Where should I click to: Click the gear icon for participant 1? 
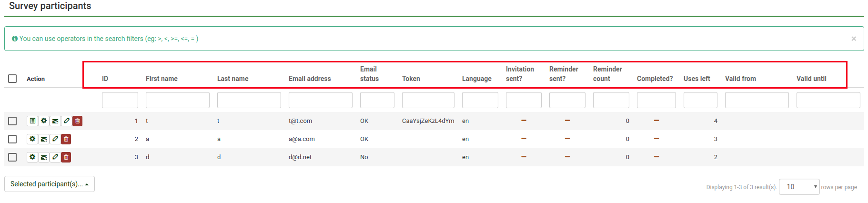coord(44,121)
